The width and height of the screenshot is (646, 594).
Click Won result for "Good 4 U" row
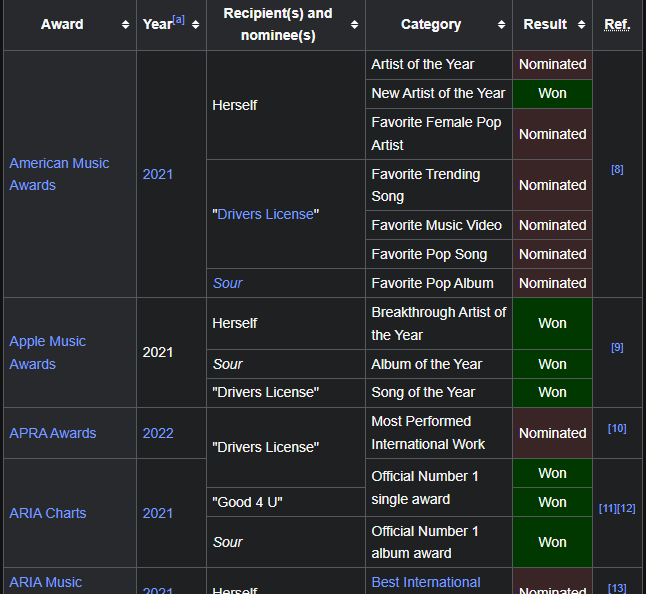coord(552,502)
